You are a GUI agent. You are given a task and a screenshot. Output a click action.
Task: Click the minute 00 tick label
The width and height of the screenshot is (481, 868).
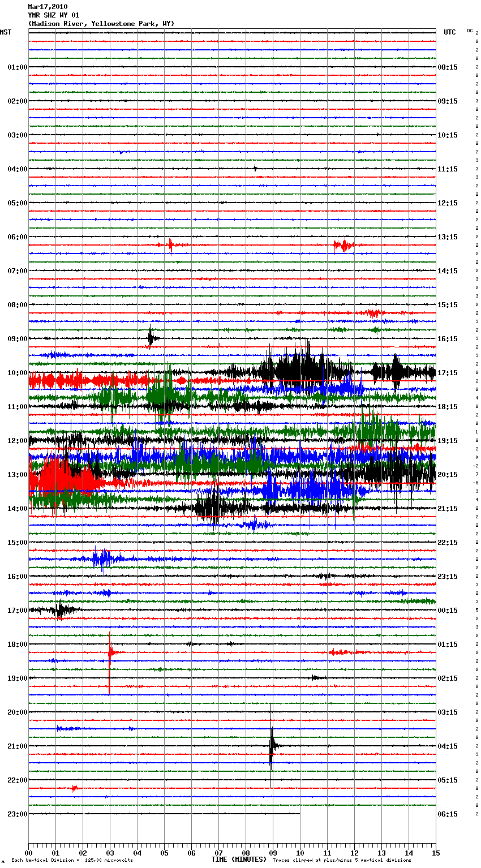[28, 853]
